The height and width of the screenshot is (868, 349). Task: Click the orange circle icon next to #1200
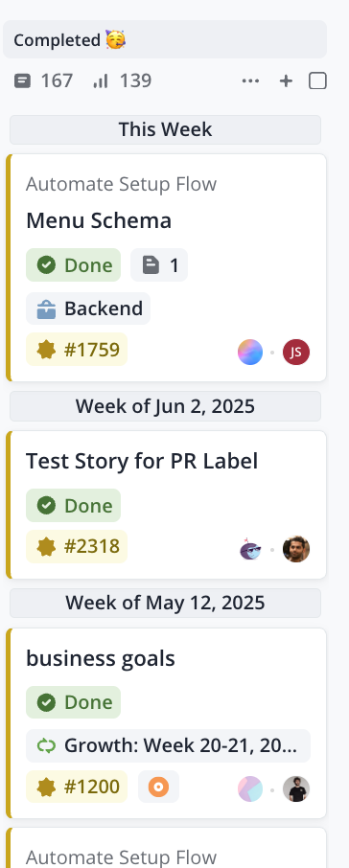[x=158, y=787]
